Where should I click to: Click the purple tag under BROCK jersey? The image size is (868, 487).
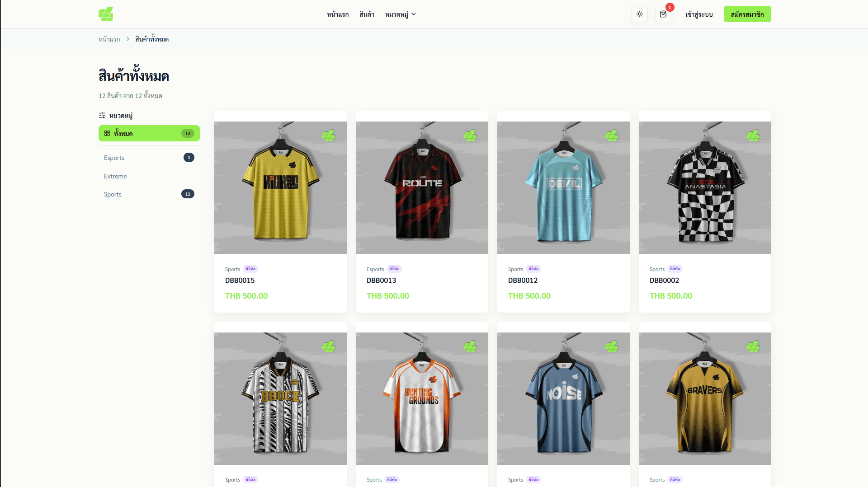click(x=250, y=480)
